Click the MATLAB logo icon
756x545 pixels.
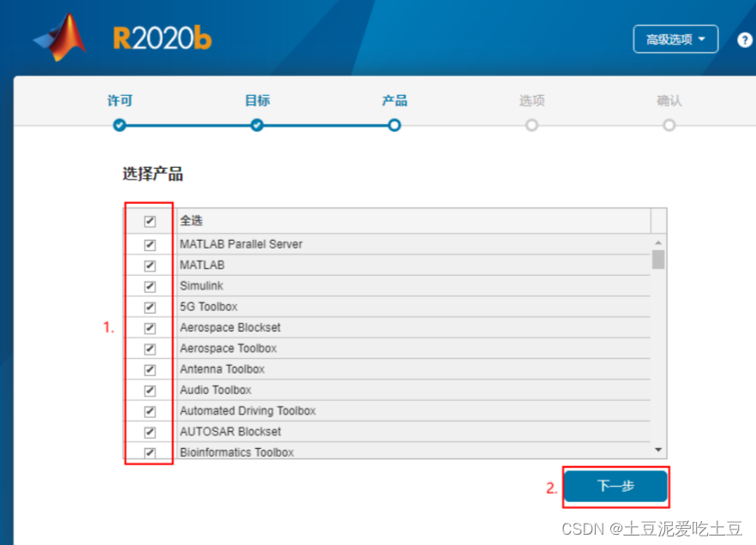click(61, 38)
